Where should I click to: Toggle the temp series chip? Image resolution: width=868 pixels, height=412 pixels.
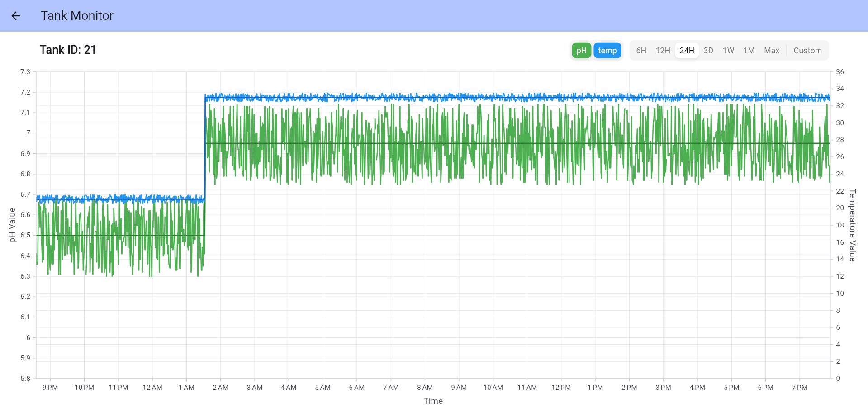tap(607, 51)
